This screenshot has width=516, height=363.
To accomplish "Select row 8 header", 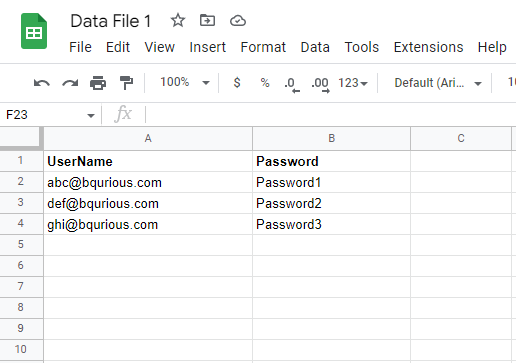I will [x=21, y=308].
